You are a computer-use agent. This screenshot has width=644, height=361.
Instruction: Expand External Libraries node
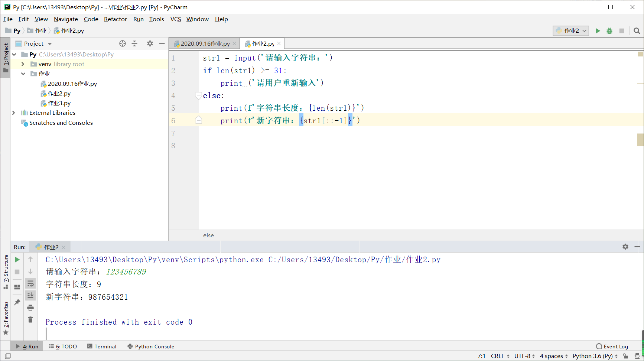tap(14, 113)
